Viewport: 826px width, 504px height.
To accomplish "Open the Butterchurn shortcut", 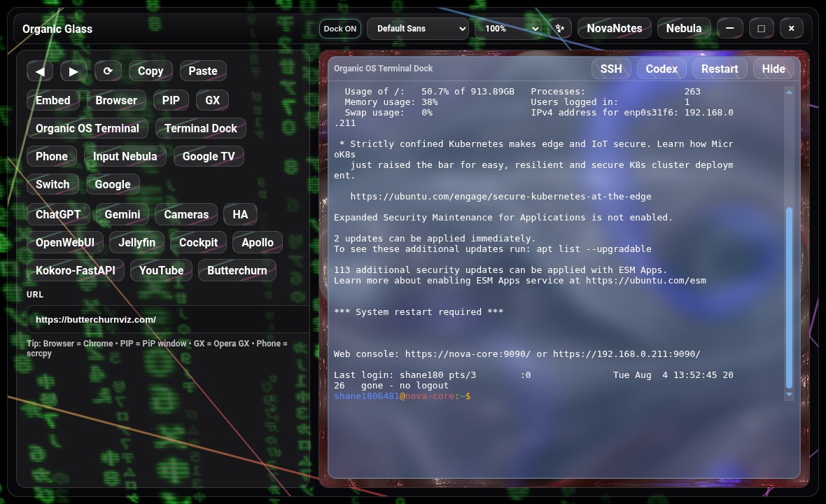I will (237, 270).
